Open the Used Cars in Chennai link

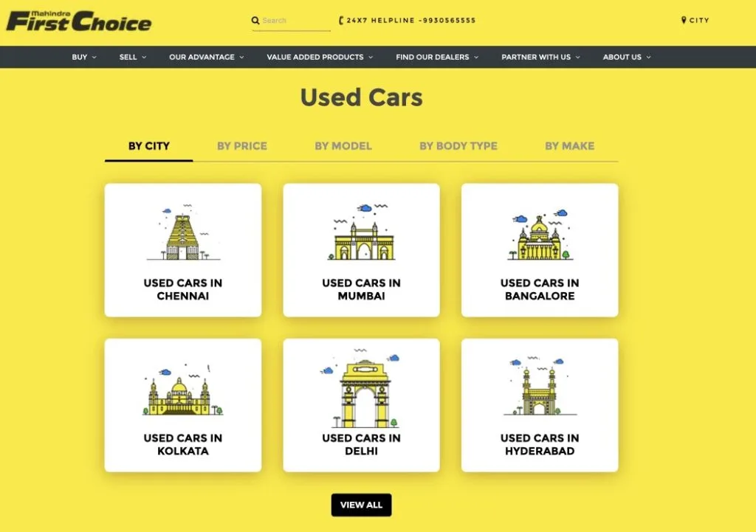[183, 290]
